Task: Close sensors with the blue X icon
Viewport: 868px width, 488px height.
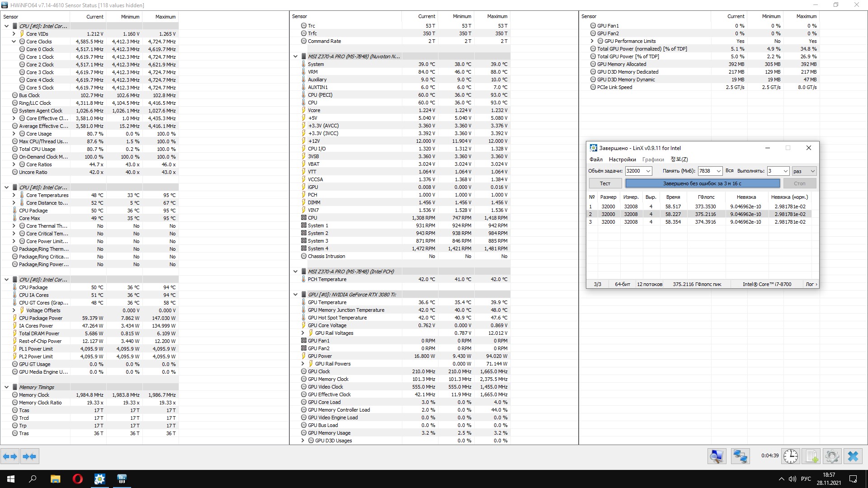Action: tap(853, 456)
